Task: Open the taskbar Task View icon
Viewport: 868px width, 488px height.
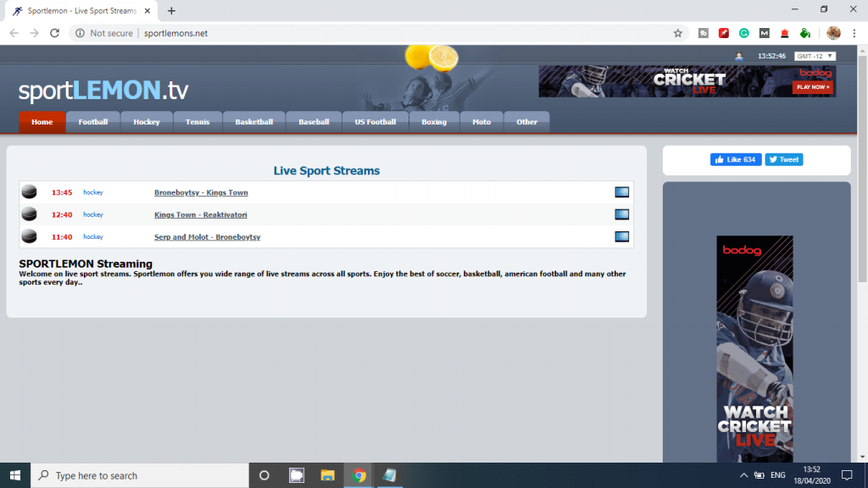Action: [296, 475]
